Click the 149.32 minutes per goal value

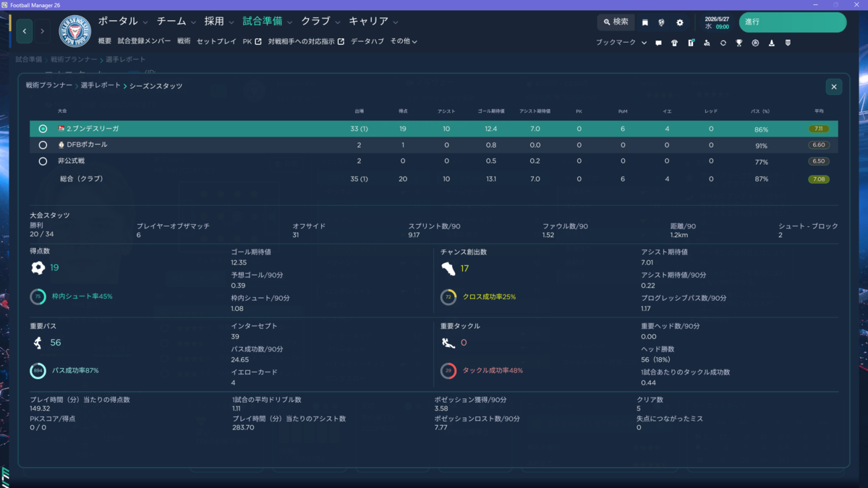tap(41, 408)
